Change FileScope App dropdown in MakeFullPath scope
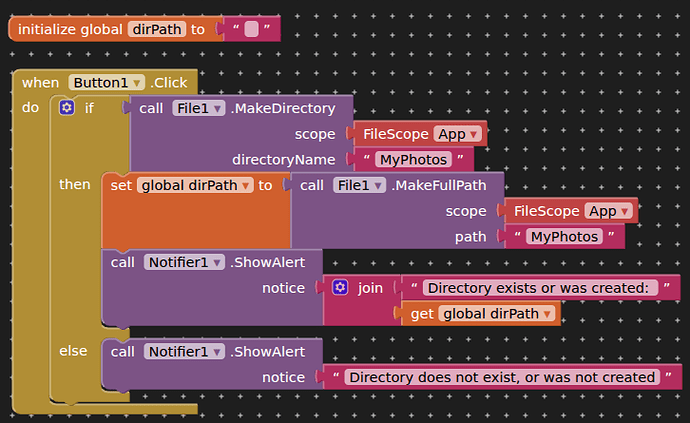Screen dimensions: 690x423 [x=625, y=211]
